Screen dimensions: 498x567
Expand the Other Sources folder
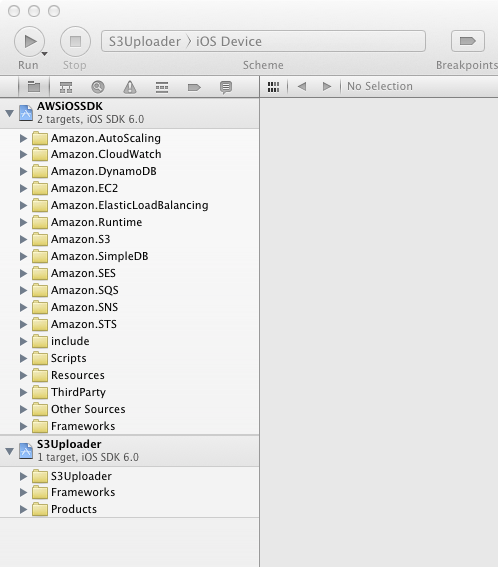24,409
